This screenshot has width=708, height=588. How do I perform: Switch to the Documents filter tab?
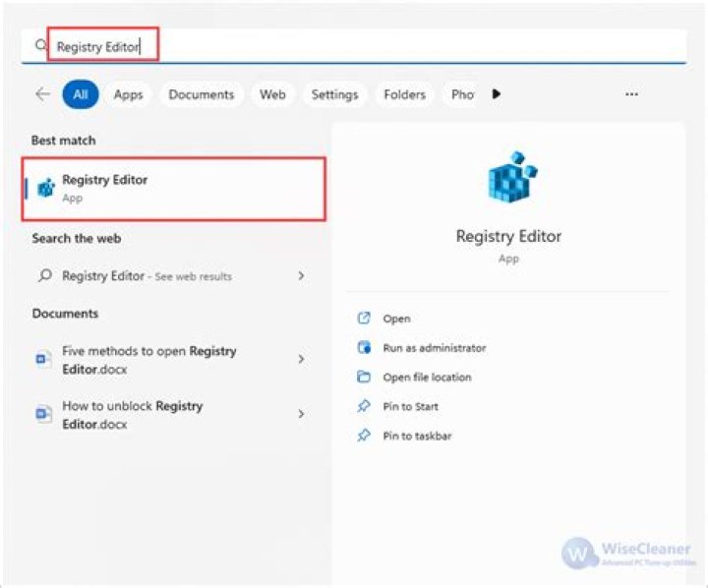[x=202, y=94]
